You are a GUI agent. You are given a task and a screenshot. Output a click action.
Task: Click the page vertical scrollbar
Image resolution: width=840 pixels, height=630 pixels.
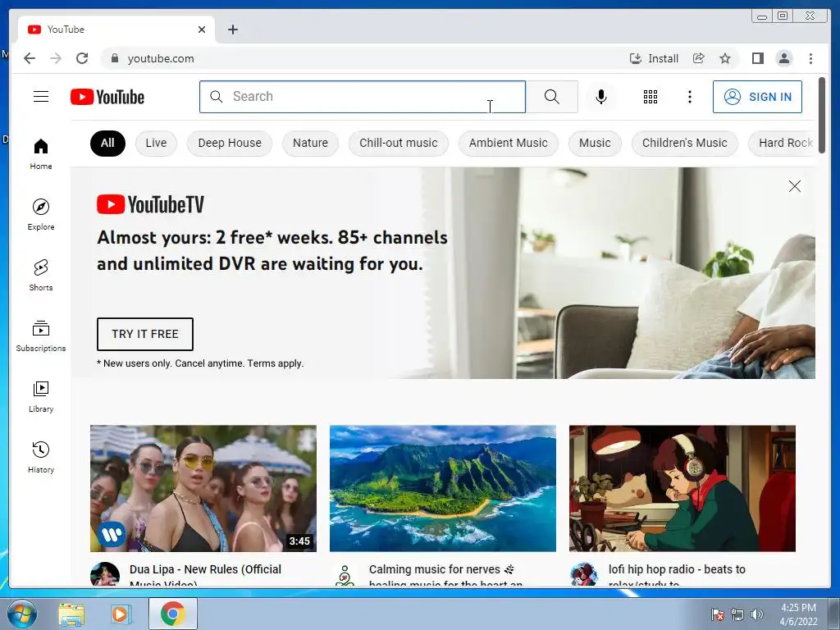point(822,115)
